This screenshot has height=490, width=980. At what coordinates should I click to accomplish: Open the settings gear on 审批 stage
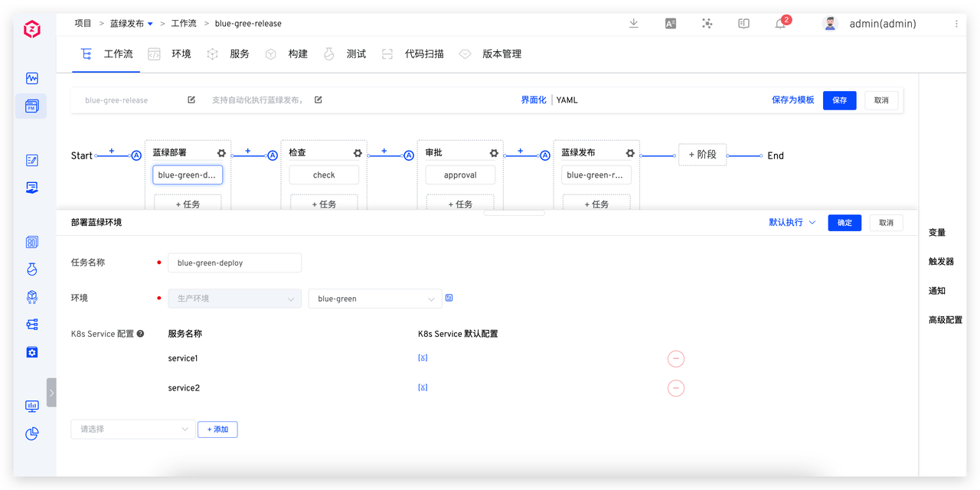click(493, 152)
